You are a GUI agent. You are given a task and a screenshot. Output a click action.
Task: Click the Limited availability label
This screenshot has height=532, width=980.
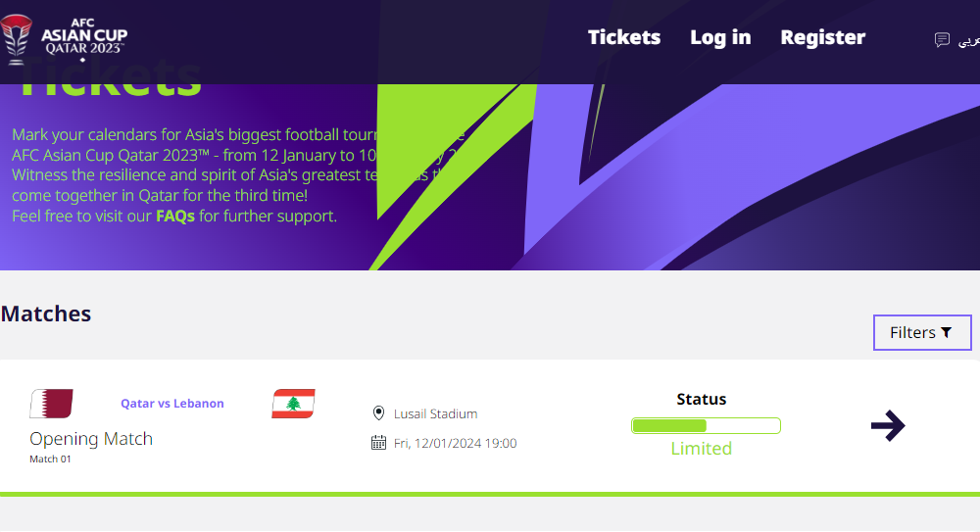coord(702,448)
